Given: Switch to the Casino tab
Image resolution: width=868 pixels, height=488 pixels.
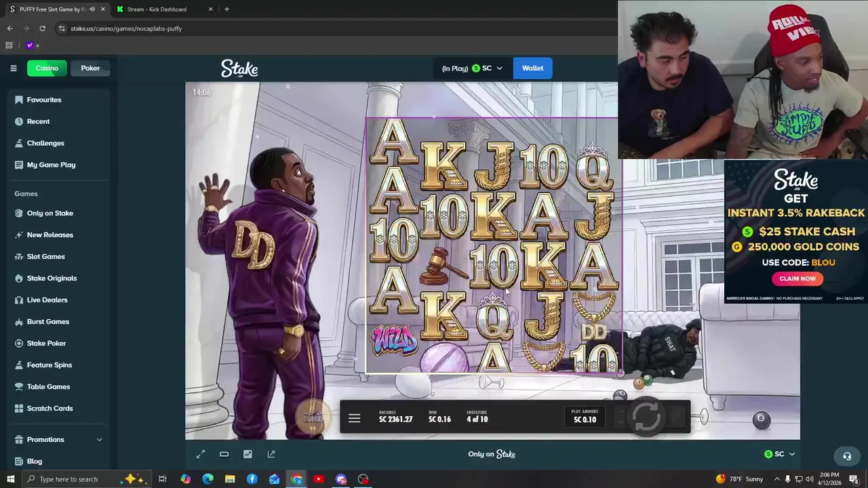Looking at the screenshot, I should click(47, 68).
